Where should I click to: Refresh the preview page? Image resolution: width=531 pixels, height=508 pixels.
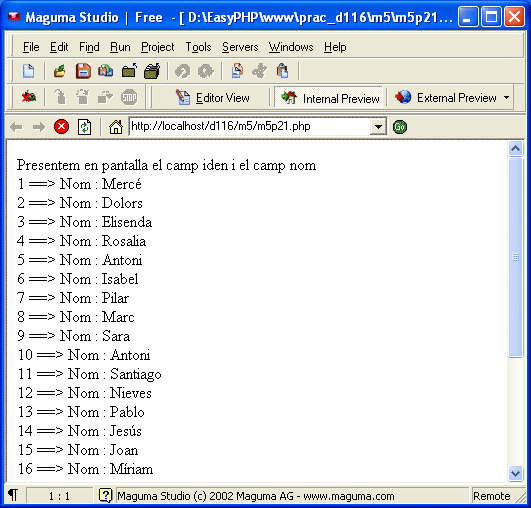point(84,127)
